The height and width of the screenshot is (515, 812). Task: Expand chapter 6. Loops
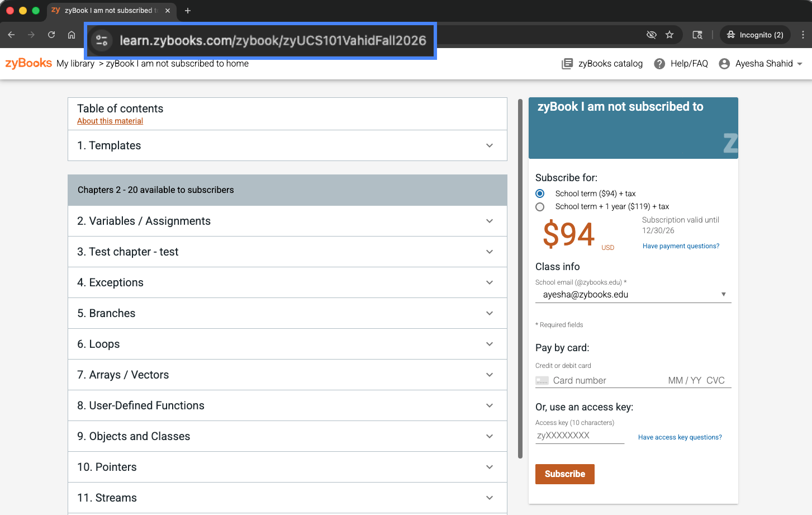[x=287, y=344]
